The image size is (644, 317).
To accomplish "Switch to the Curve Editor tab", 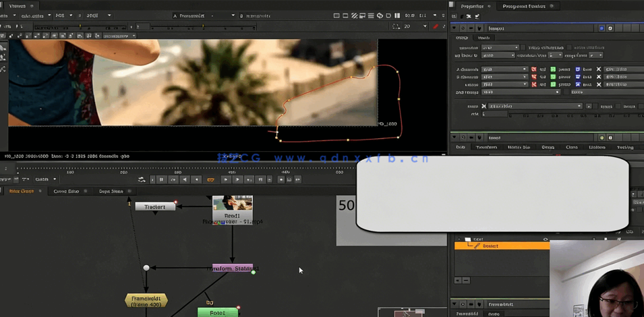I will (x=66, y=191).
